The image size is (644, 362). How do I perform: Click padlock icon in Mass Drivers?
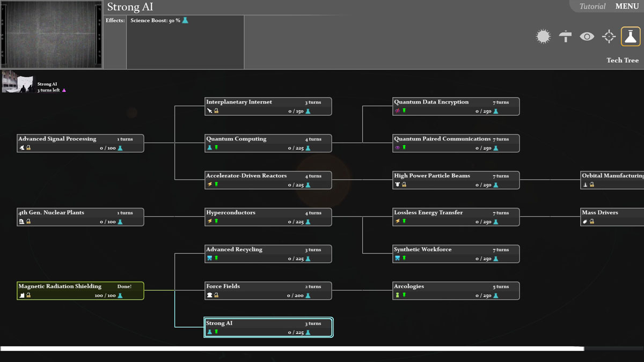coord(592,221)
